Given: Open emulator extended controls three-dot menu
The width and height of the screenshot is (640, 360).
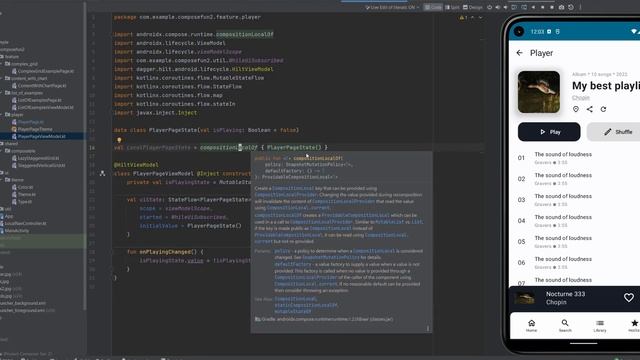Looking at the screenshot, I should (580, 7).
